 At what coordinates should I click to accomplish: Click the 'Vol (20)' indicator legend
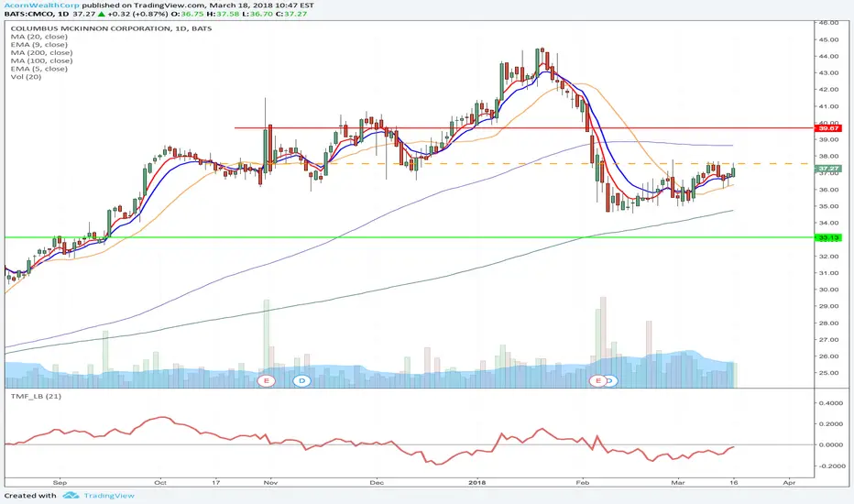[26, 77]
